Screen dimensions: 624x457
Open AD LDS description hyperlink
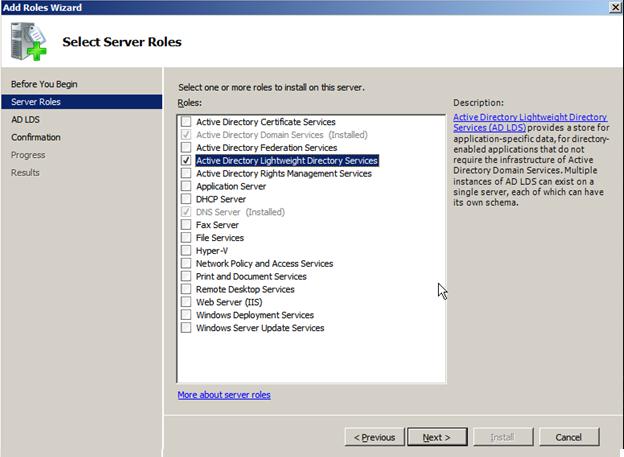[530, 122]
